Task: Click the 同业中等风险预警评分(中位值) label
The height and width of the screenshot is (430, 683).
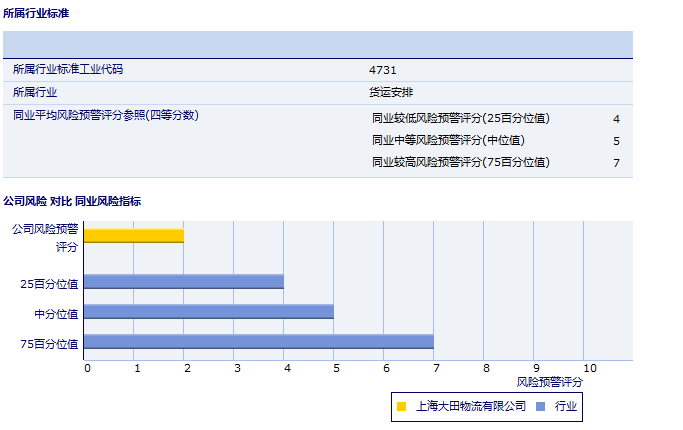Action: (448, 140)
